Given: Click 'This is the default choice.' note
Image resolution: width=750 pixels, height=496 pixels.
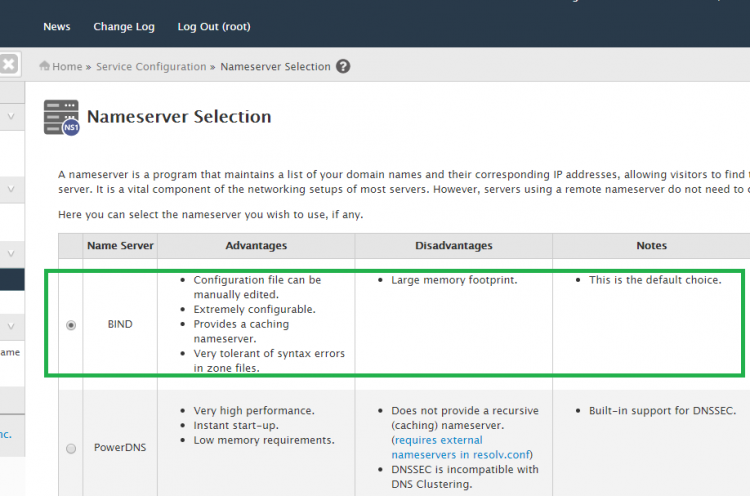Looking at the screenshot, I should click(655, 280).
